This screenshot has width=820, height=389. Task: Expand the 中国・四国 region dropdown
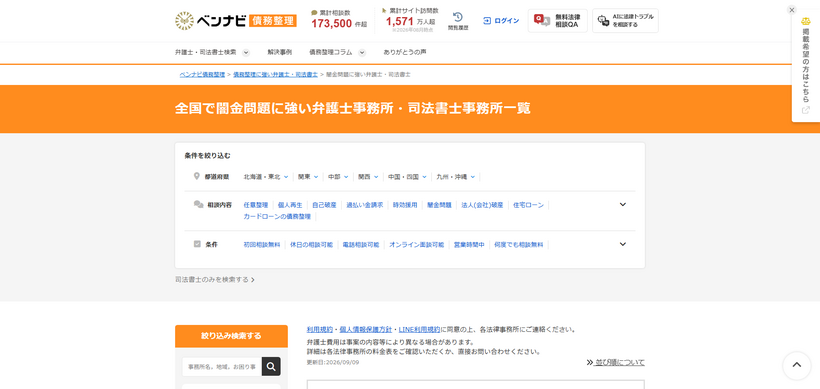(407, 177)
